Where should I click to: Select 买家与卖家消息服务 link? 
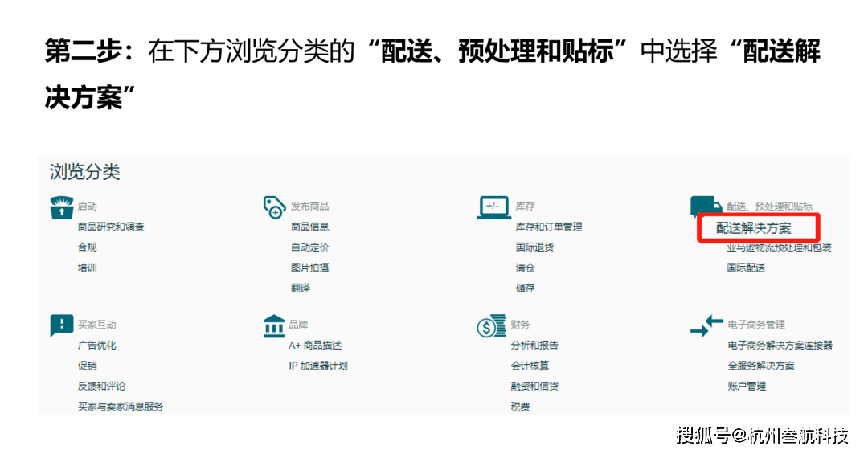(x=121, y=407)
